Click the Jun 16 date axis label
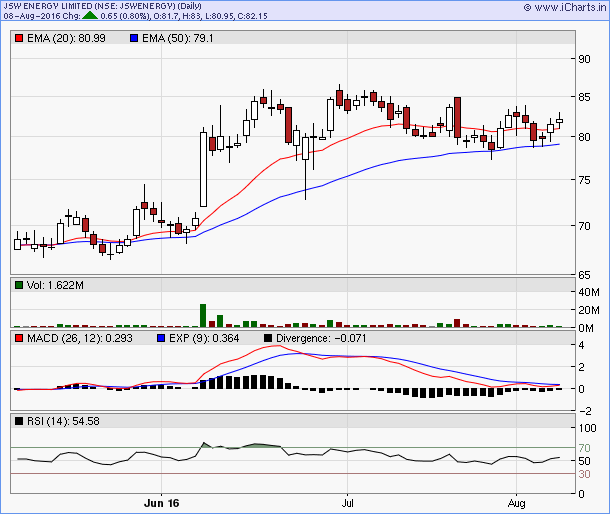The width and height of the screenshot is (610, 514). (x=161, y=503)
